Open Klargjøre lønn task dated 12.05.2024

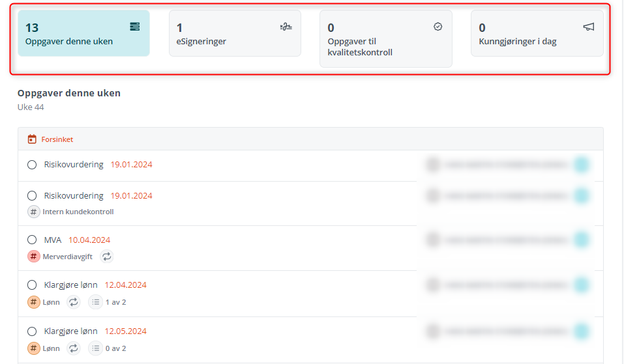(70, 331)
